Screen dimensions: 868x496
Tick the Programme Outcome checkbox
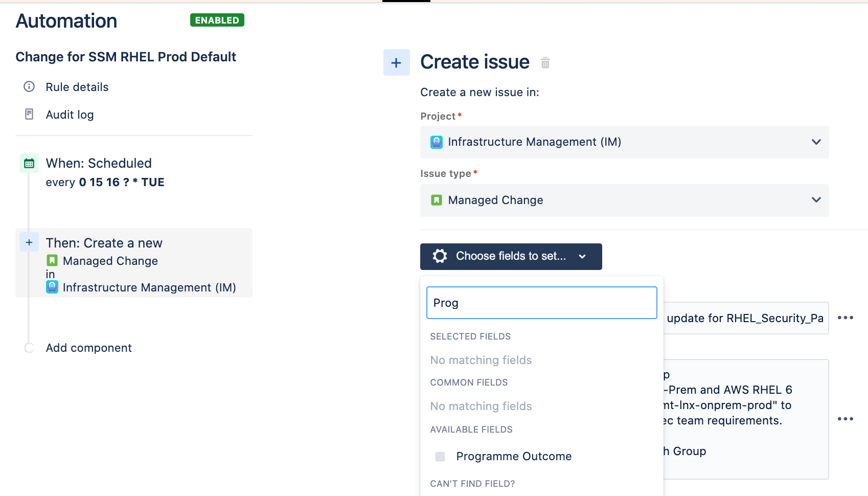pyautogui.click(x=440, y=456)
